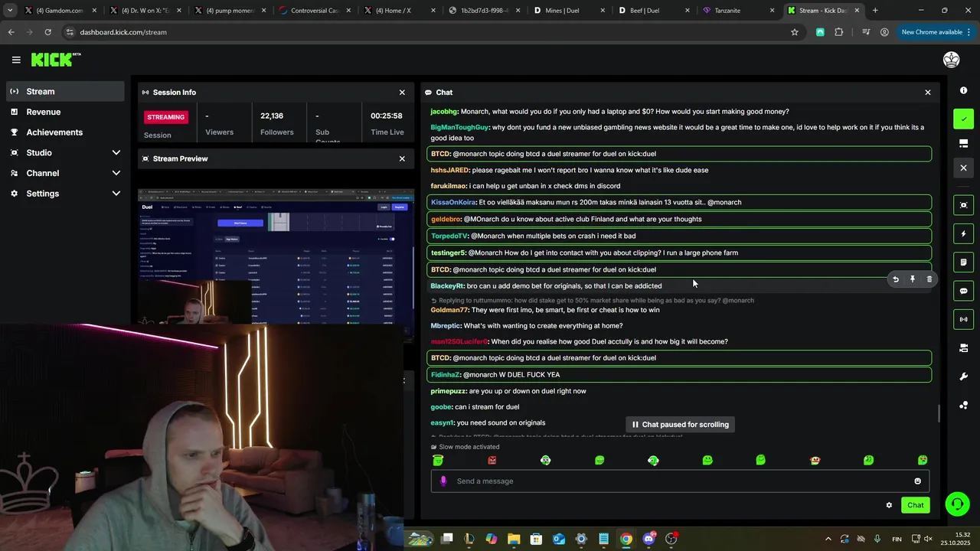Open File Explorer from the taskbar

(514, 539)
